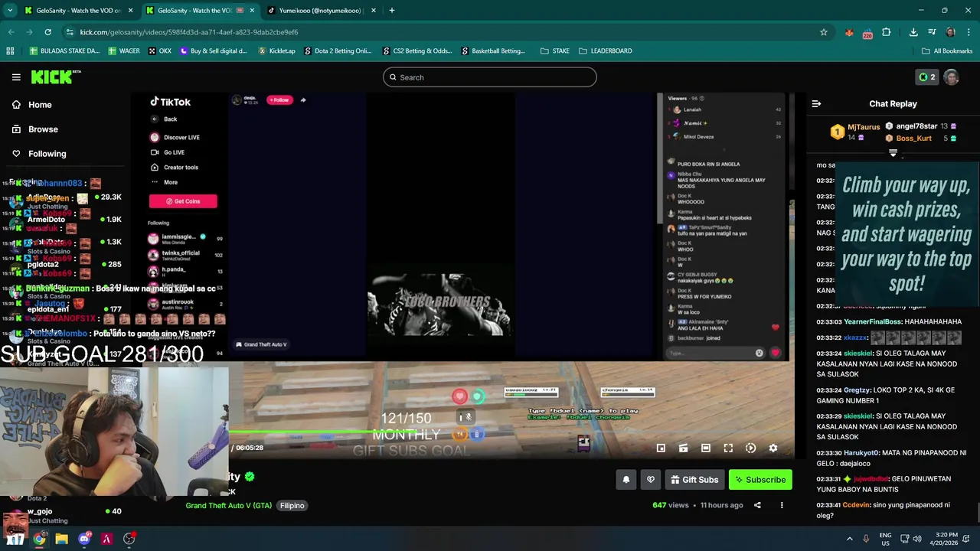The image size is (980, 551).
Task: Open the extension with 220 badge
Action: click(x=867, y=32)
